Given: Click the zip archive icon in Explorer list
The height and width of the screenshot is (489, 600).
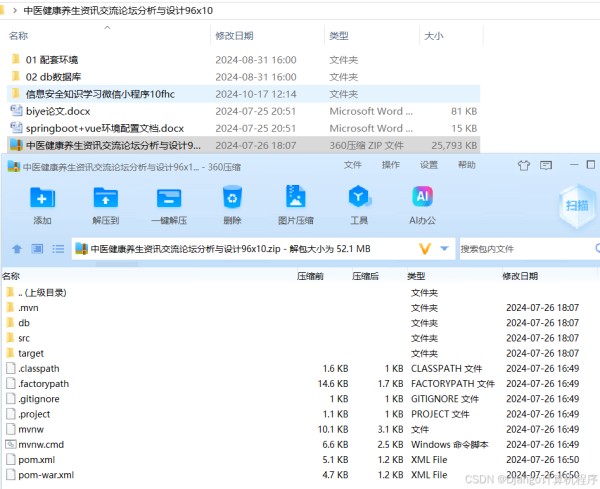Looking at the screenshot, I should tap(16, 145).
